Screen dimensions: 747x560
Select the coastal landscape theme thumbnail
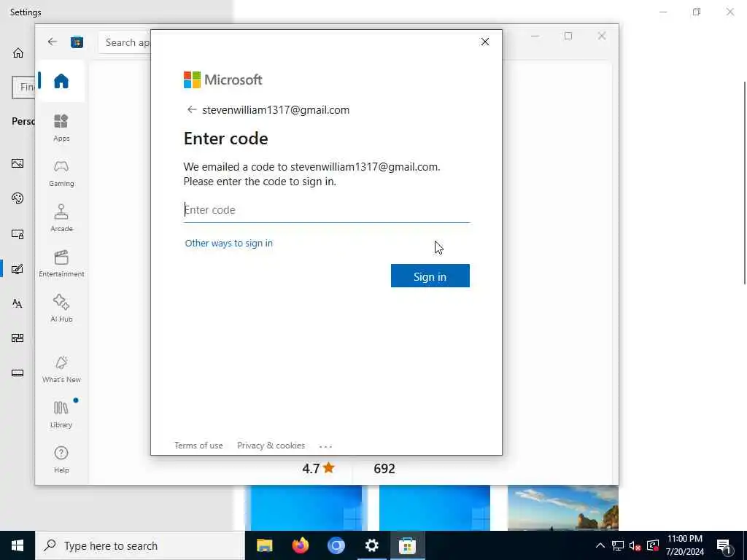pyautogui.click(x=563, y=507)
